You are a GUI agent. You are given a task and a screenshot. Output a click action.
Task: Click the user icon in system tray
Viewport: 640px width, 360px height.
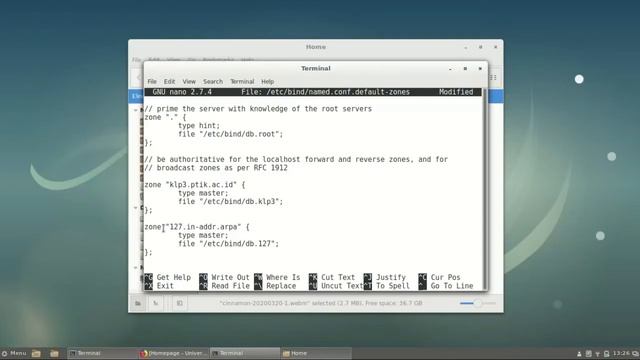579,354
